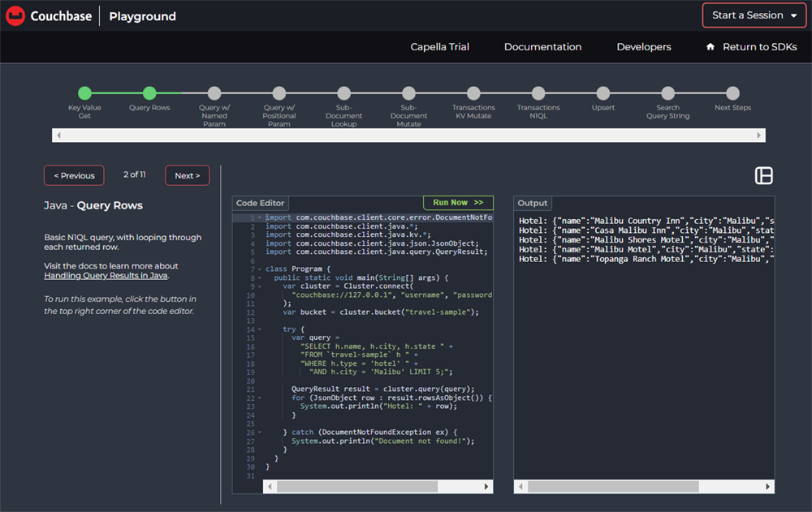This screenshot has width=812, height=512.
Task: Click output row "Casa Malibu Inn"
Action: point(646,230)
